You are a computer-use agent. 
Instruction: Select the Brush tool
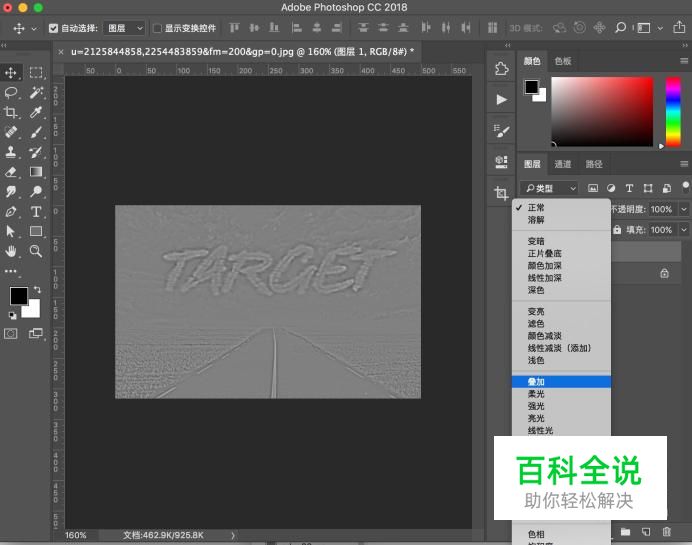[36, 132]
